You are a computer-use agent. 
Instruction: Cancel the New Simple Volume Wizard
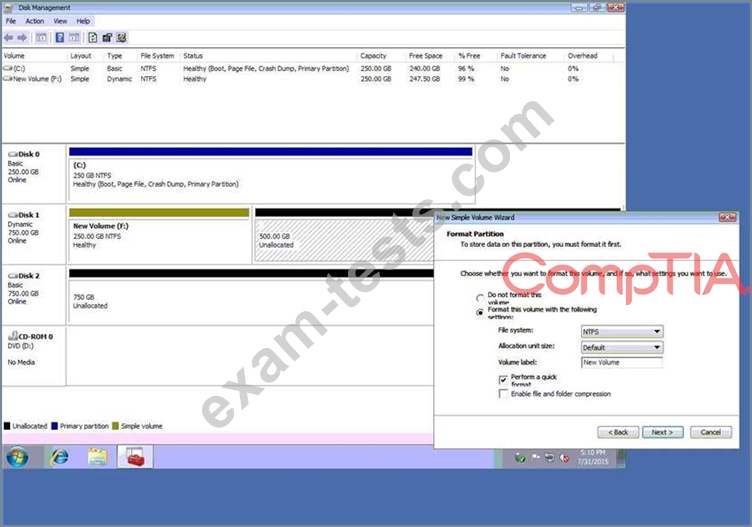[x=711, y=432]
